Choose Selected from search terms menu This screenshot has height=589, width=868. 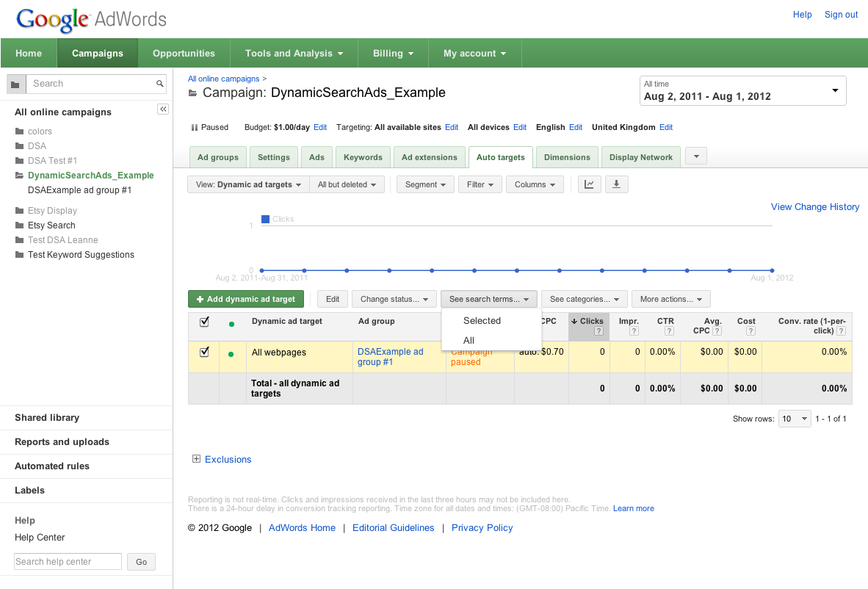482,320
